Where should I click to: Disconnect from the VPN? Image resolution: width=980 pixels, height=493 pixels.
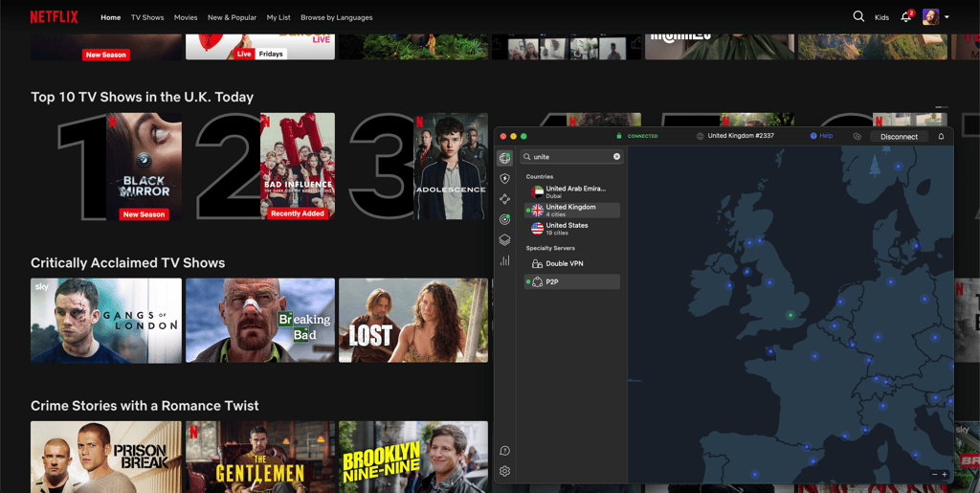coord(899,136)
